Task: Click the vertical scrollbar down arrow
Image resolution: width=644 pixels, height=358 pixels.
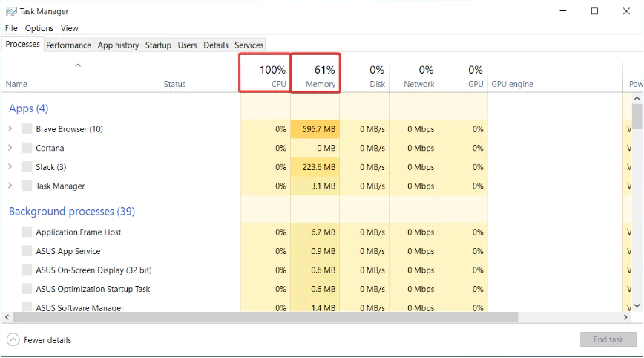Action: pos(637,305)
